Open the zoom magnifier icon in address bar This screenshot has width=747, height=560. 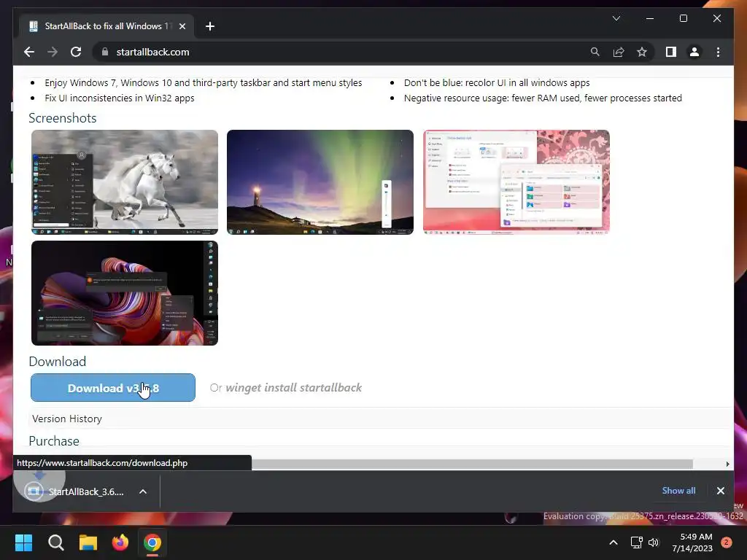click(595, 52)
